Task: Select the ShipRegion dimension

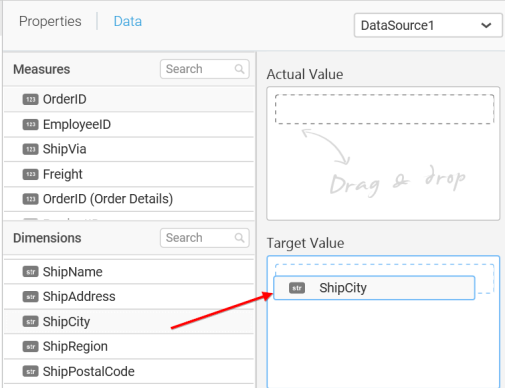Action: [129, 346]
